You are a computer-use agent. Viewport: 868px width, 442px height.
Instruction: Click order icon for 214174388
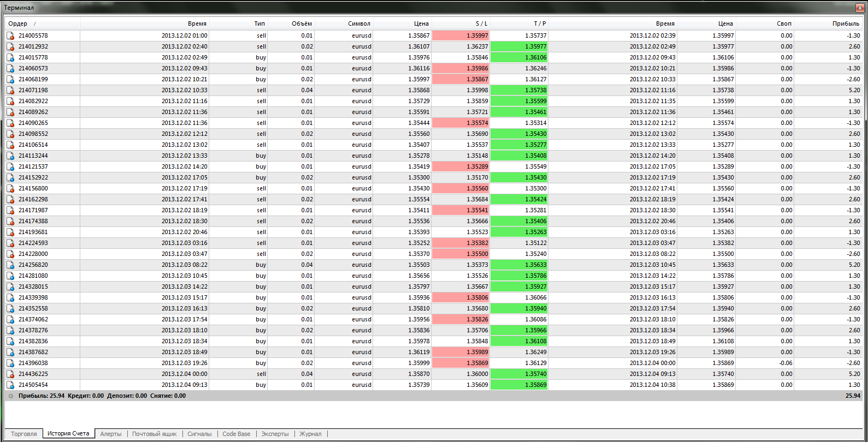pos(10,221)
